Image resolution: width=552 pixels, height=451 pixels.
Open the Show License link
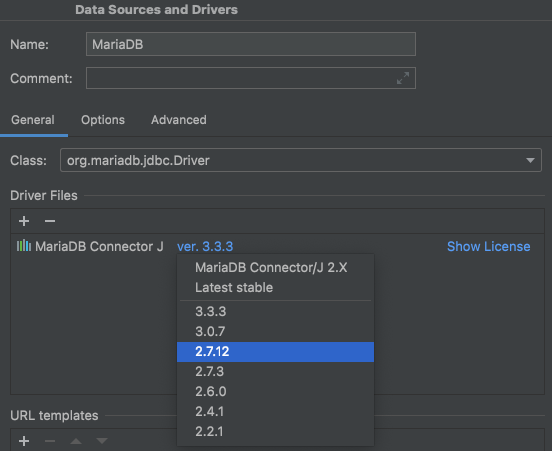point(489,246)
